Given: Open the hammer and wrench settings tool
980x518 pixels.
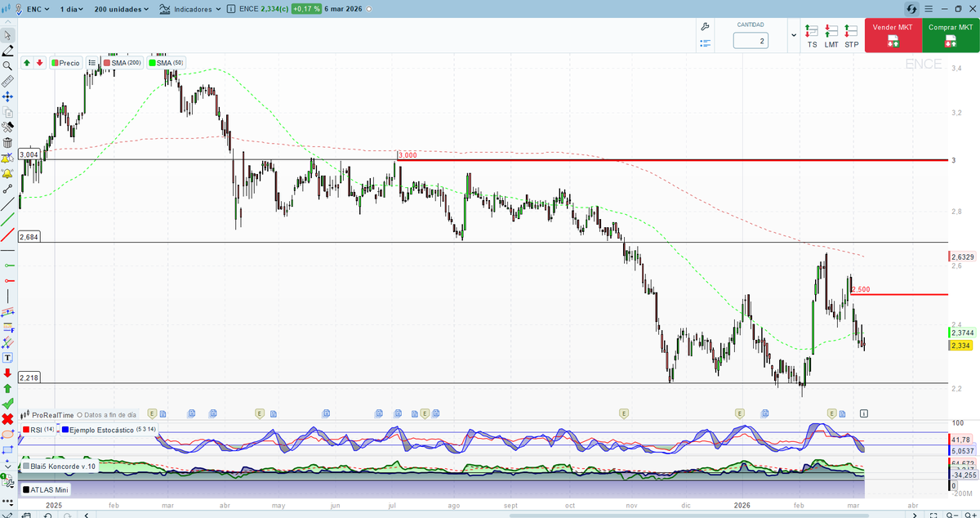Looking at the screenshot, I should coord(7,127).
